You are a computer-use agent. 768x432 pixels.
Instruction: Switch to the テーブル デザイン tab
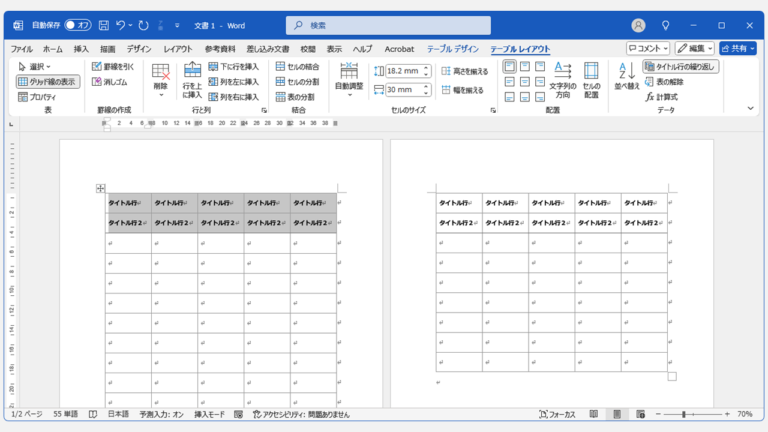pyautogui.click(x=453, y=49)
